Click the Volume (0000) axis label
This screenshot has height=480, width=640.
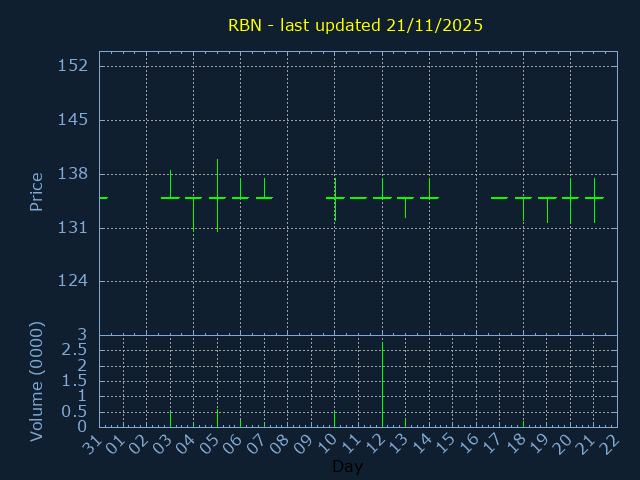(37, 381)
